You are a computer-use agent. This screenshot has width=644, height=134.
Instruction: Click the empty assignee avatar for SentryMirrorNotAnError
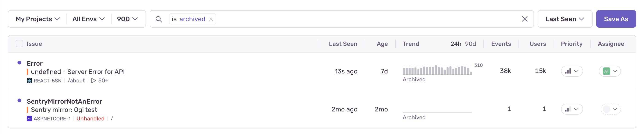click(x=606, y=109)
